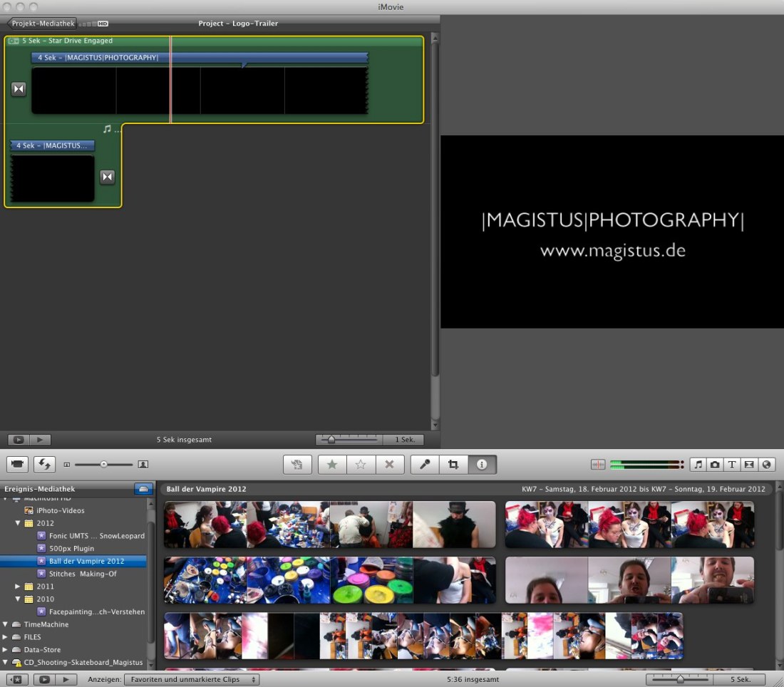
Task: Open the music and sound effects browser
Action: pos(698,465)
